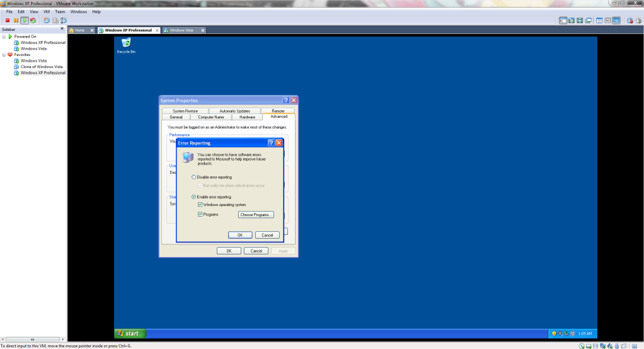The image size is (644, 349).
Task: Open the Recycle Bin desktop icon
Action: click(126, 45)
